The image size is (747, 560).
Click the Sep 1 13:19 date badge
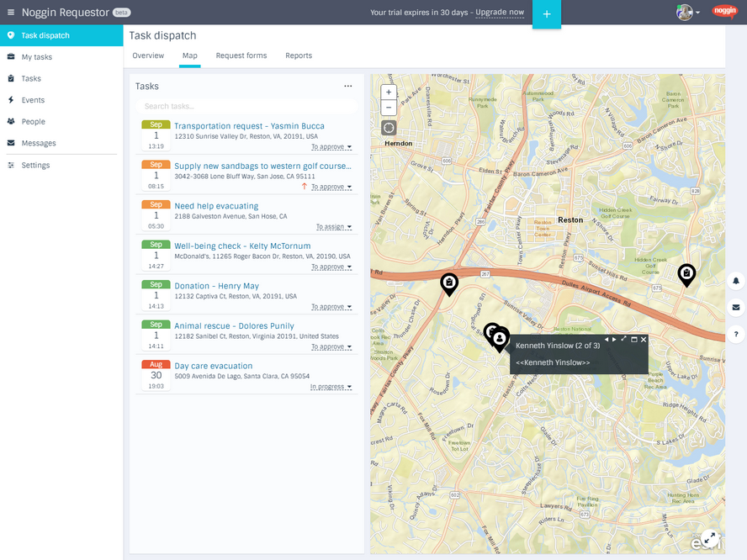click(156, 135)
